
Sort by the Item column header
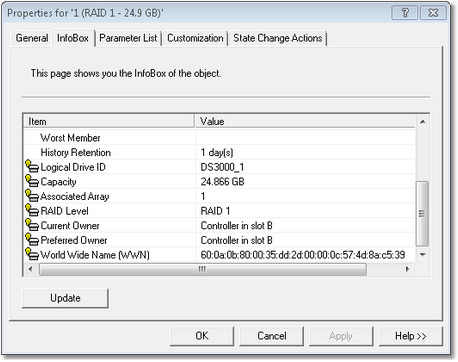tap(109, 121)
